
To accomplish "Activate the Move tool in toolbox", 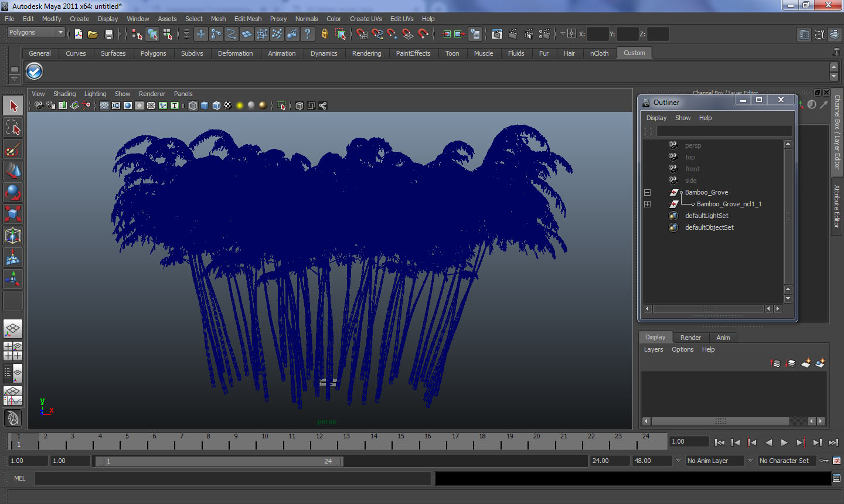I will (13, 171).
